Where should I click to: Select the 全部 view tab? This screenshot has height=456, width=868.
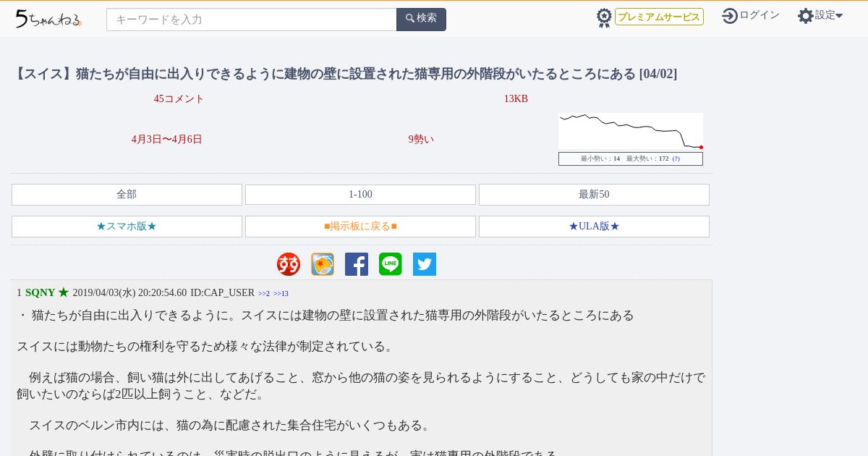coord(127,195)
